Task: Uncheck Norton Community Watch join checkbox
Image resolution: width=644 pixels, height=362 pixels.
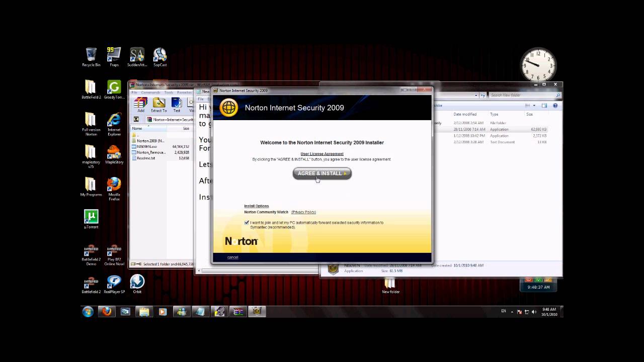Action: pos(247,223)
